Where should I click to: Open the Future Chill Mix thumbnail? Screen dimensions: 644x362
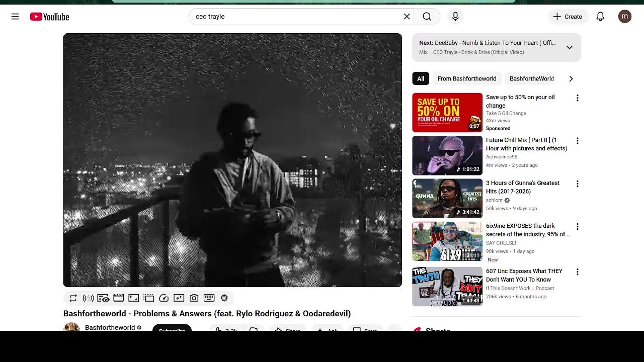[x=447, y=155]
